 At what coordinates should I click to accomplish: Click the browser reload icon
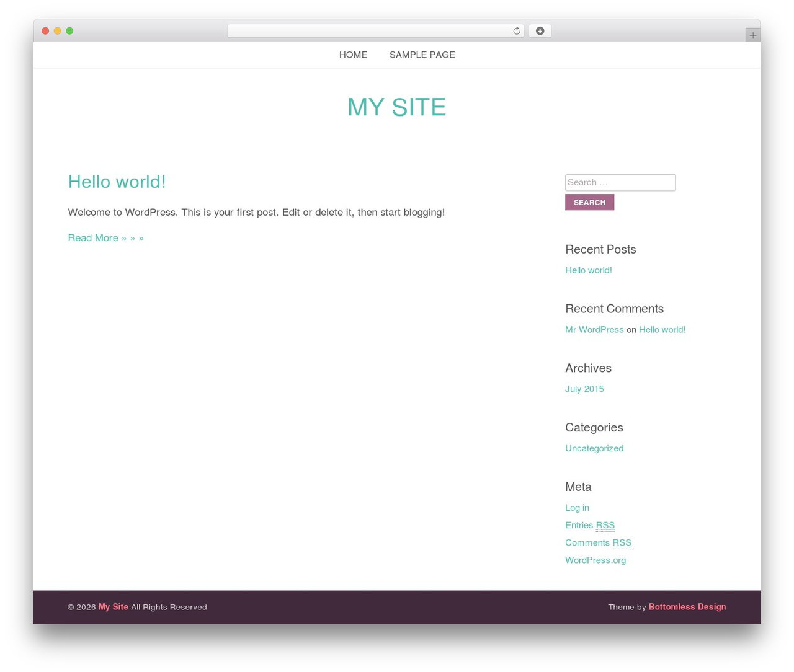516,31
